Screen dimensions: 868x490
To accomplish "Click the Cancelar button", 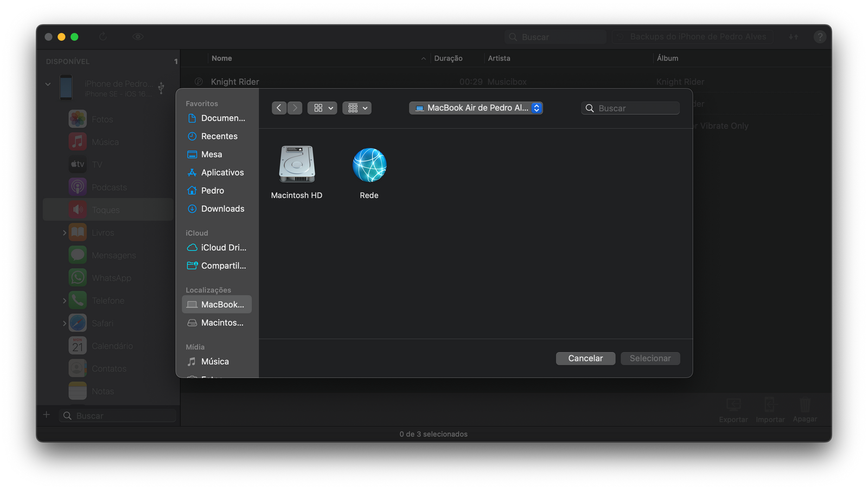I will coord(585,359).
